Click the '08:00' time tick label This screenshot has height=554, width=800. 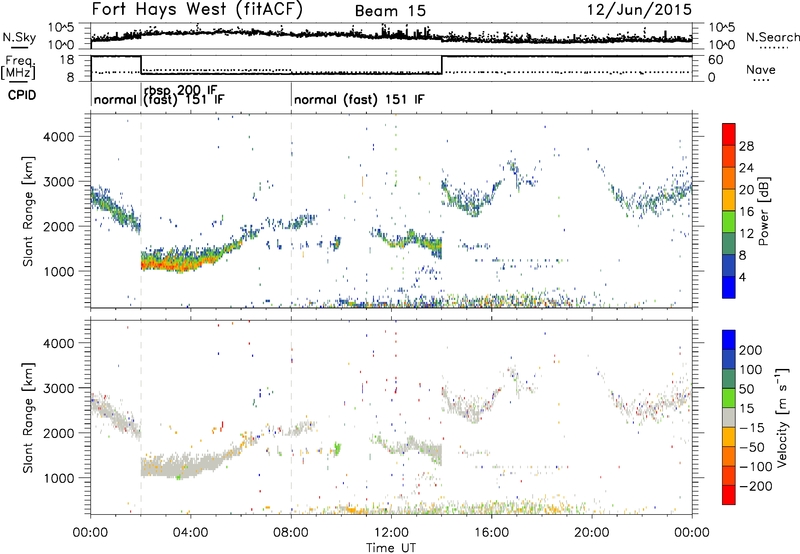click(x=291, y=533)
